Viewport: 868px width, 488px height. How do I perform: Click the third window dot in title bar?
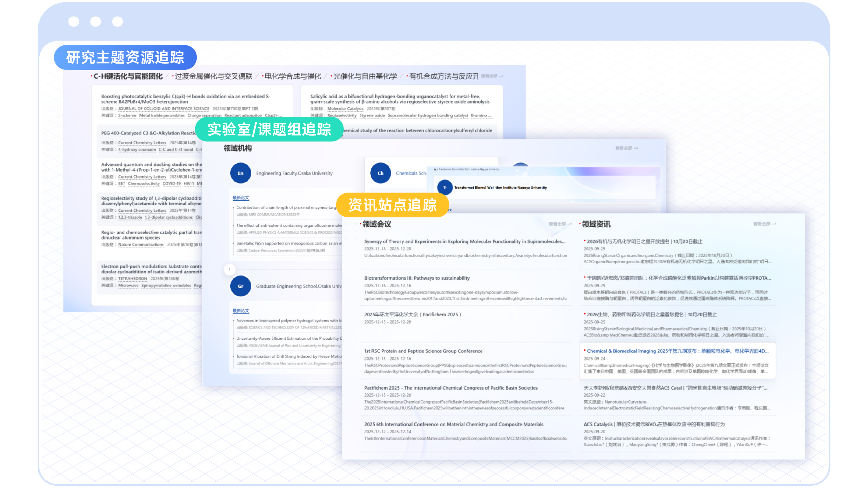pos(117,22)
